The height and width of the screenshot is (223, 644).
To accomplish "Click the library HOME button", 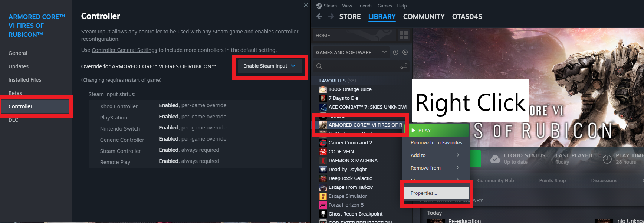I will click(354, 35).
